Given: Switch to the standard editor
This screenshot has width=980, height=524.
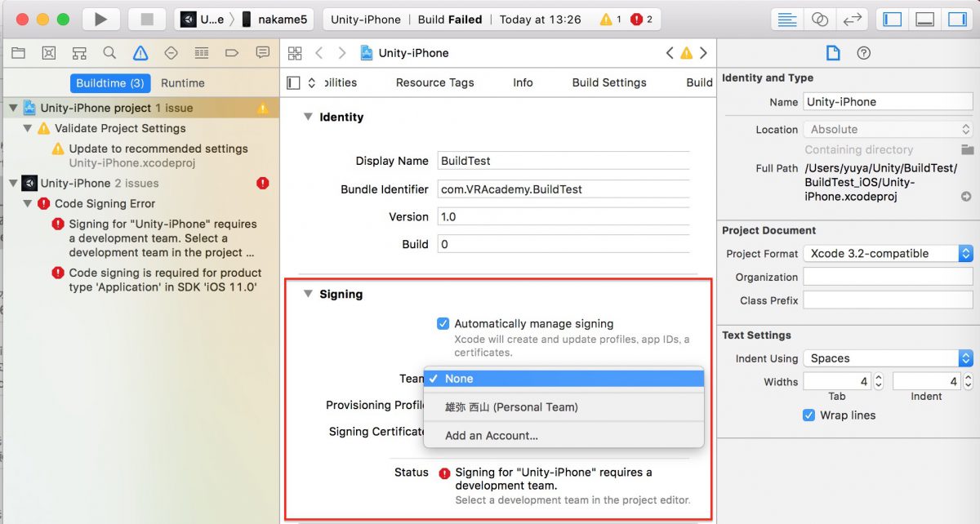Looking at the screenshot, I should (x=788, y=19).
